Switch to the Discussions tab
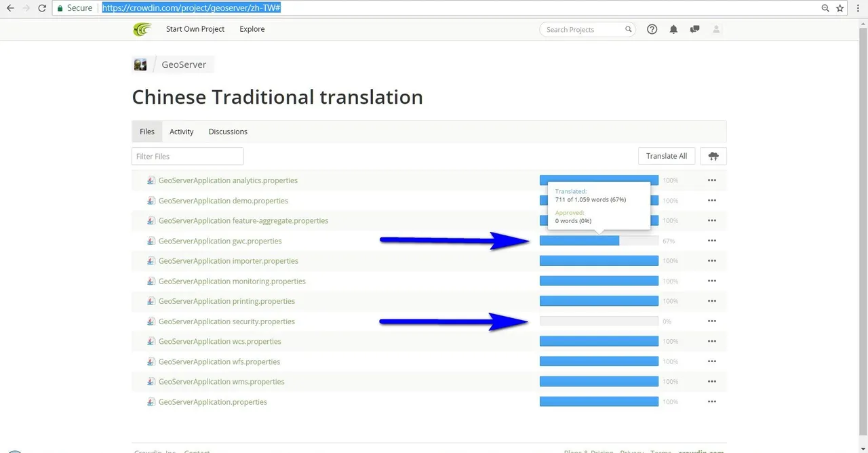Viewport: 868px width, 453px height. tap(228, 132)
